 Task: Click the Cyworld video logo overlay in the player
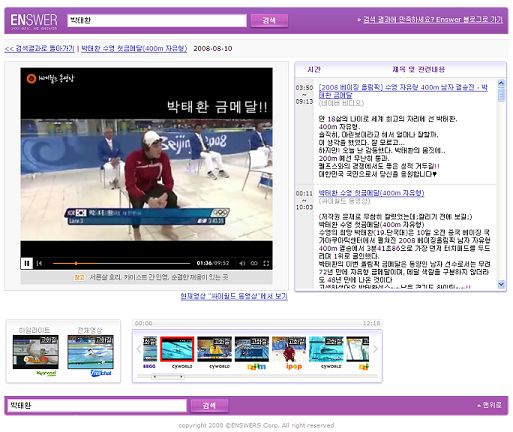pyautogui.click(x=50, y=79)
